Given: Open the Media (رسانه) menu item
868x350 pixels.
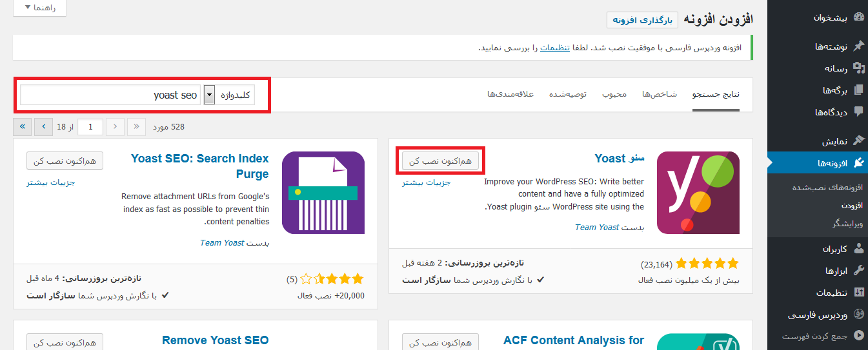Looking at the screenshot, I should (835, 68).
